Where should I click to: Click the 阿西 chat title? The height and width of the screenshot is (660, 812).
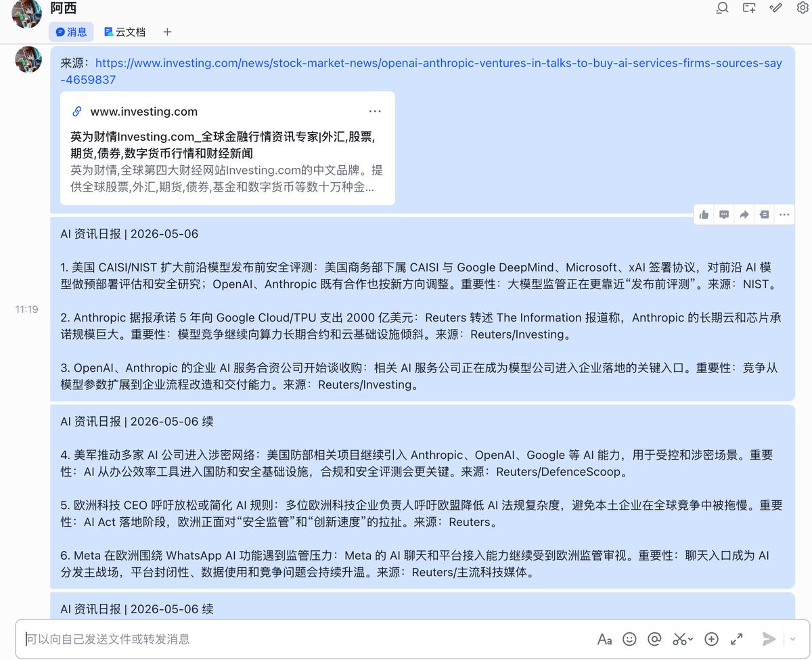pos(64,8)
